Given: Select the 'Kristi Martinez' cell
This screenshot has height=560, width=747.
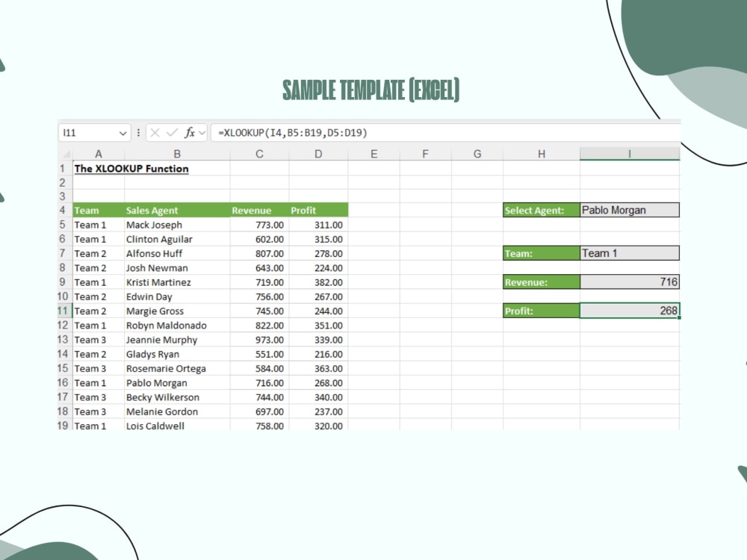Looking at the screenshot, I should click(x=177, y=282).
